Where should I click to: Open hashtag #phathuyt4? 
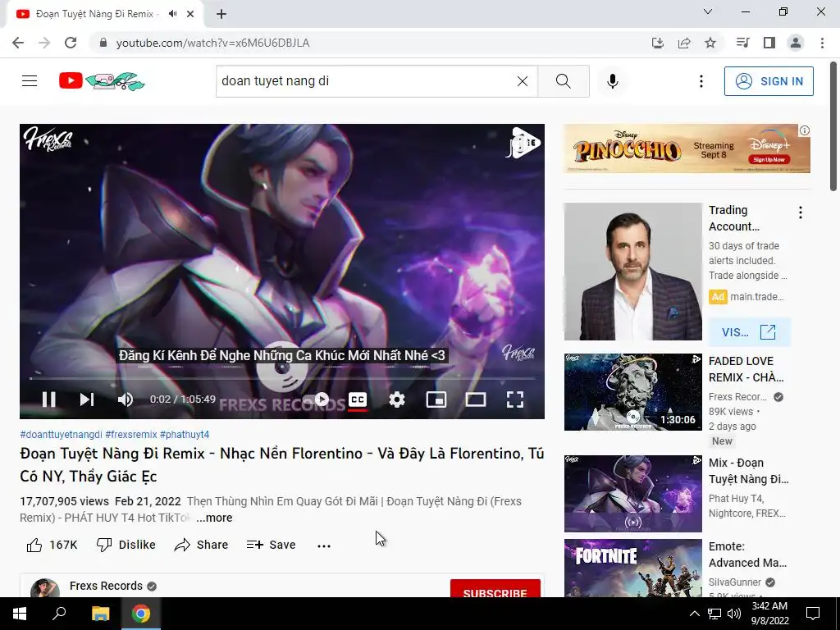click(185, 434)
